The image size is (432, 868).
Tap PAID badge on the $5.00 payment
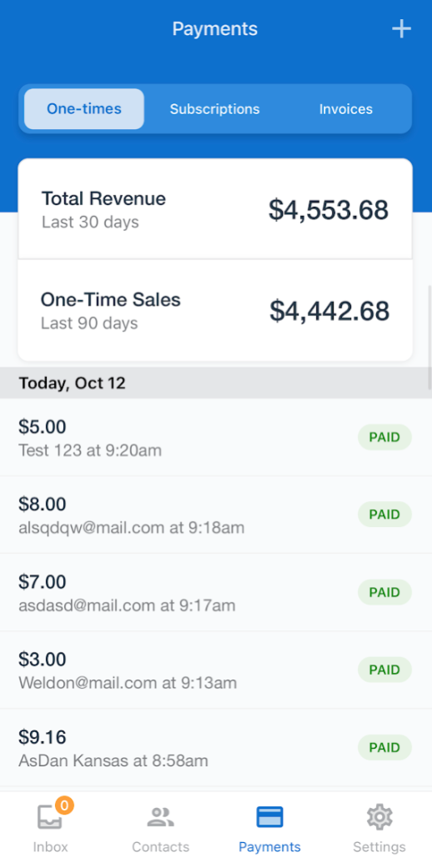[384, 437]
